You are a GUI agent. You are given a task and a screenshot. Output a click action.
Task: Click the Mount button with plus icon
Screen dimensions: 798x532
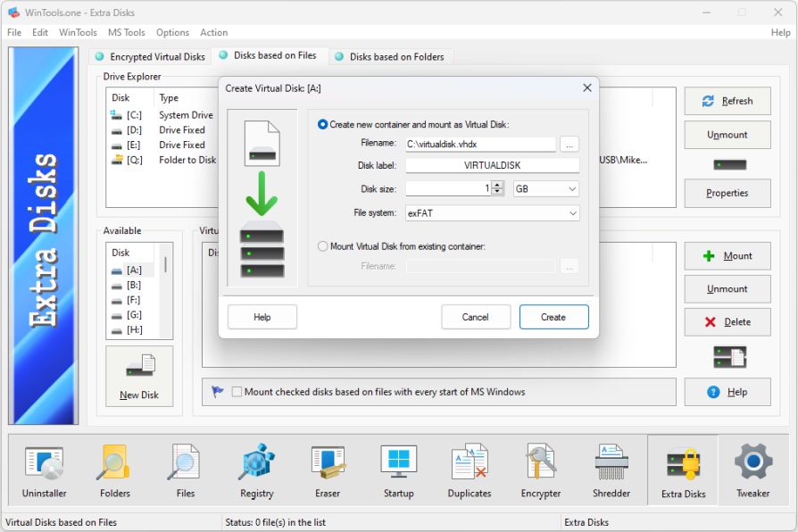(x=727, y=255)
